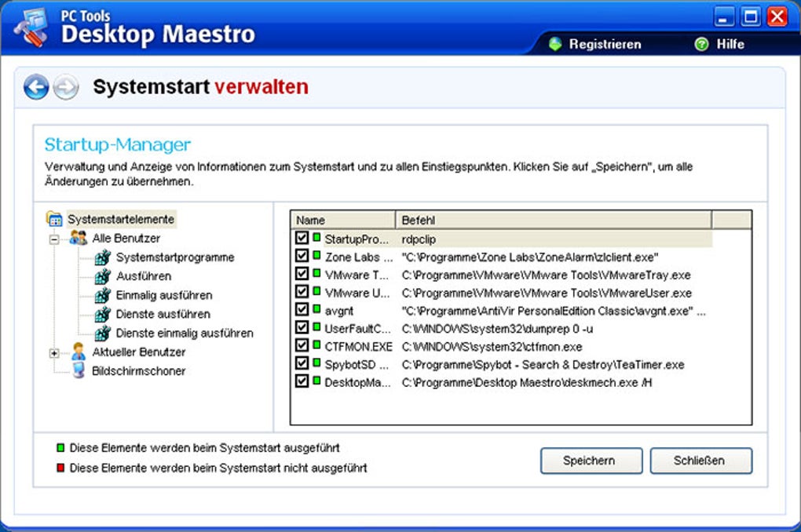Disable the SpybotSD startup item
801x532 pixels.
(300, 363)
